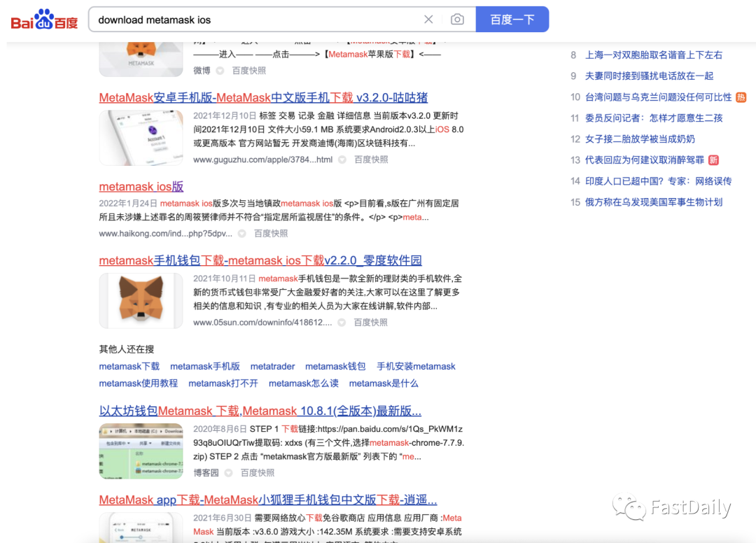Open 百度快照 next to www.haikong.com
The width and height of the screenshot is (756, 543).
click(x=270, y=233)
